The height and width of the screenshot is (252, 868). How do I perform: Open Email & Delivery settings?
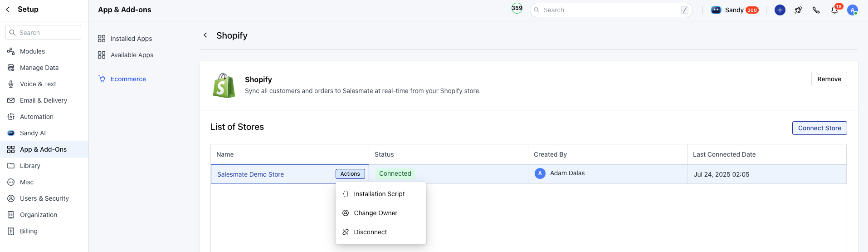click(44, 100)
